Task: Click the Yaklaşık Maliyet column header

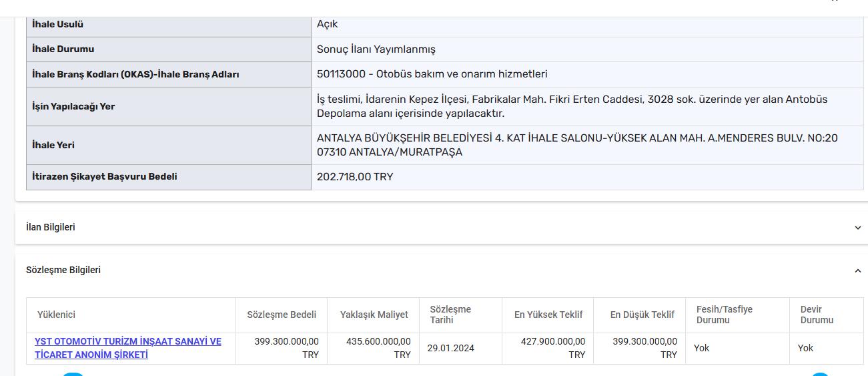Action: pyautogui.click(x=374, y=315)
